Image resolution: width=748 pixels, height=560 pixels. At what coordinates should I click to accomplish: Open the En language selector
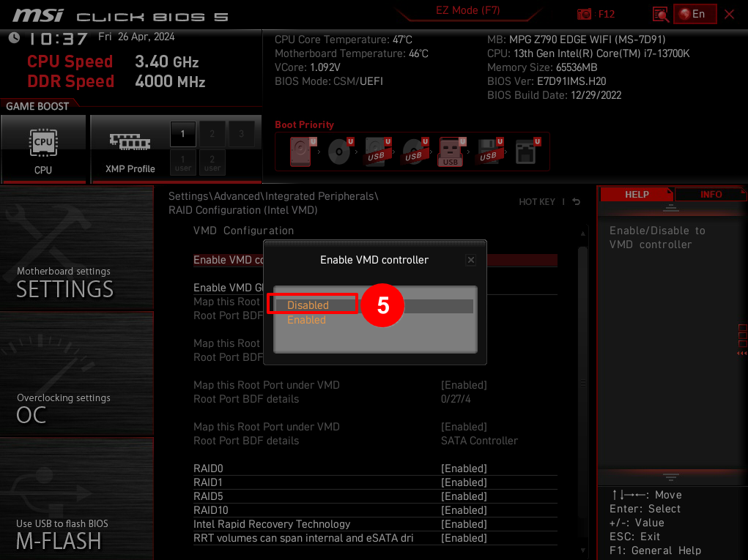point(695,13)
